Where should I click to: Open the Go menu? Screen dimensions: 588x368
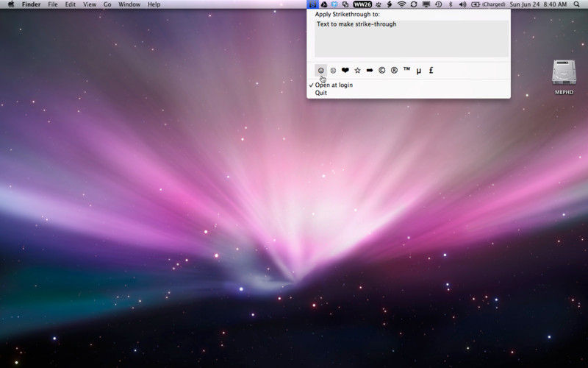coord(107,4)
